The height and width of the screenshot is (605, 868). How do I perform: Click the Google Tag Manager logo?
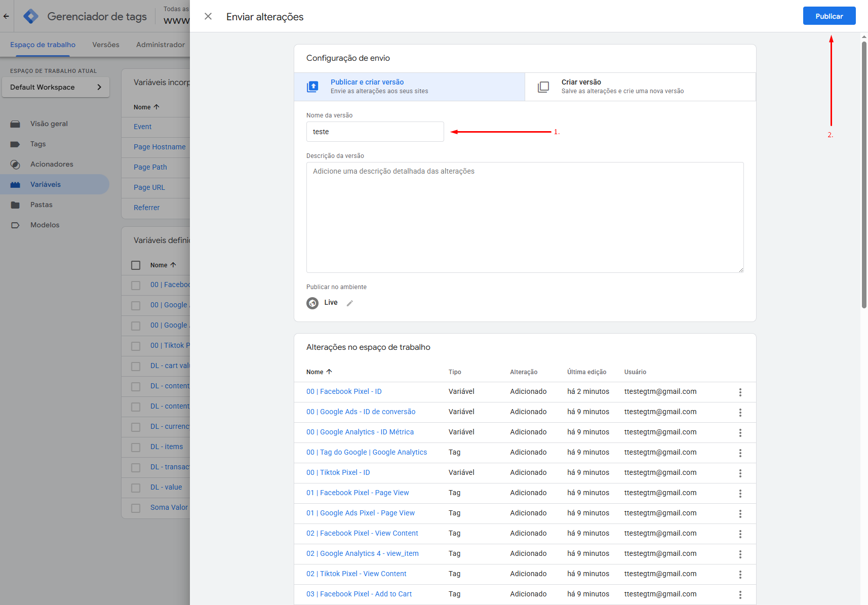click(31, 17)
